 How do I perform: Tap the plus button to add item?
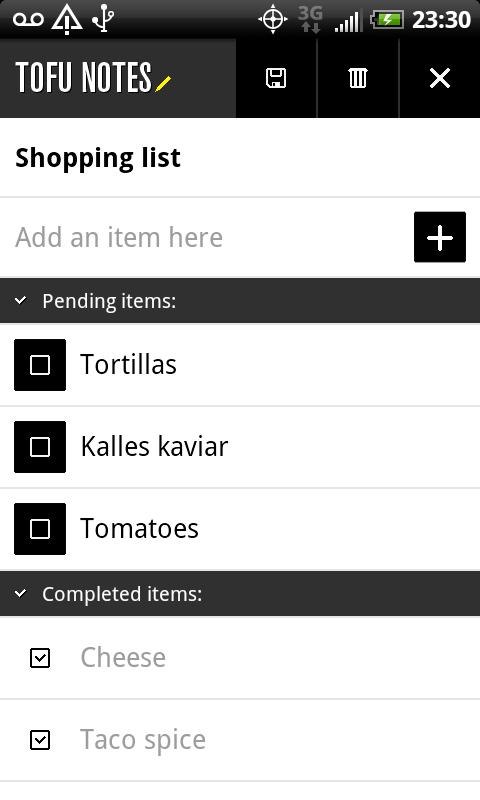440,237
